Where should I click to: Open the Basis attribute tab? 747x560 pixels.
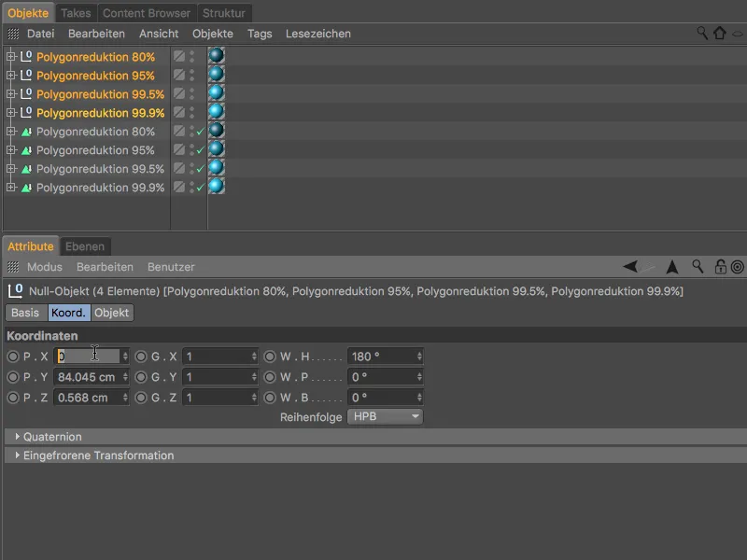(x=25, y=313)
